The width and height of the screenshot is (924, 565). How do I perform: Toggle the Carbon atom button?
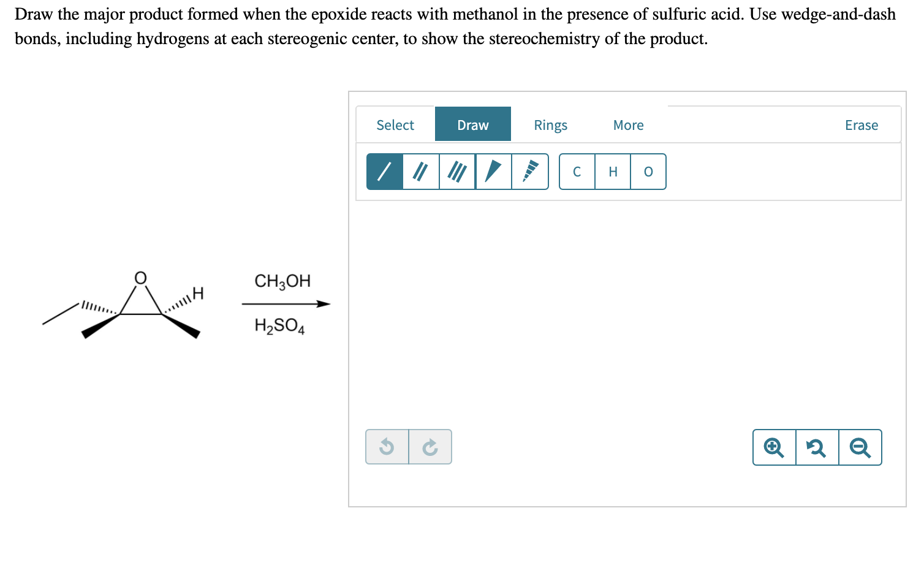coord(577,172)
